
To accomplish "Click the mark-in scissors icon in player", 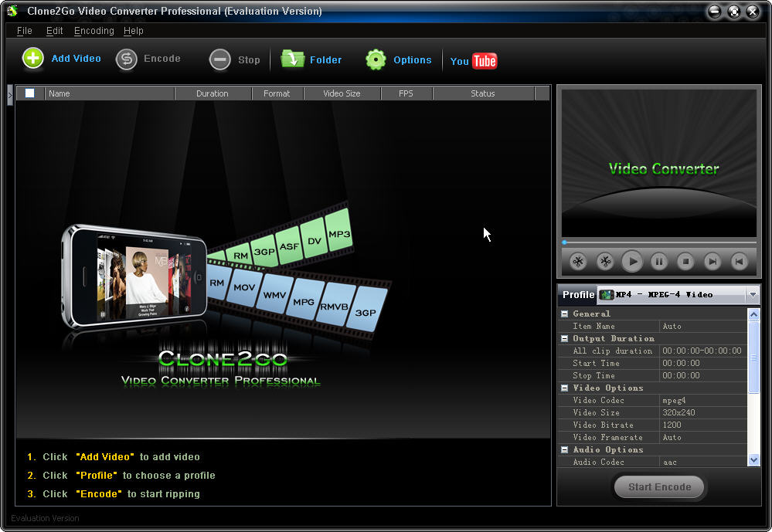I will click(579, 261).
